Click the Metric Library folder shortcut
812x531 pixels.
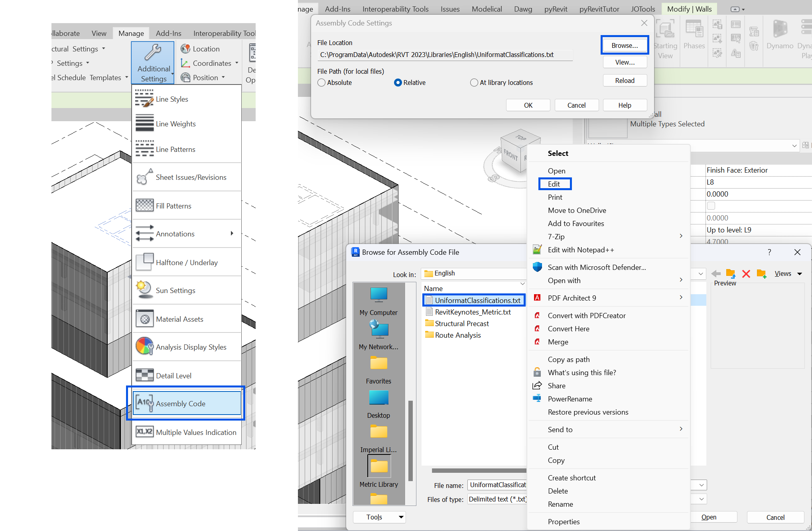[378, 472]
